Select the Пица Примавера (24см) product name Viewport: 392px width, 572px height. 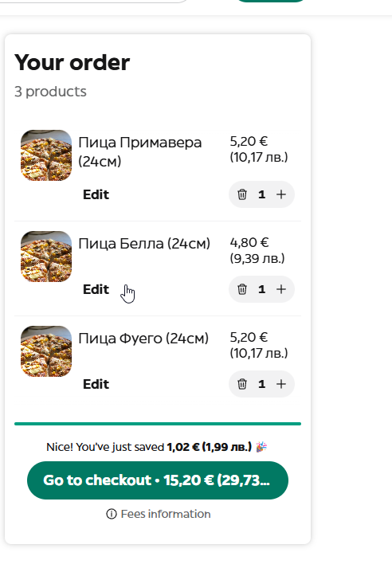pos(139,151)
